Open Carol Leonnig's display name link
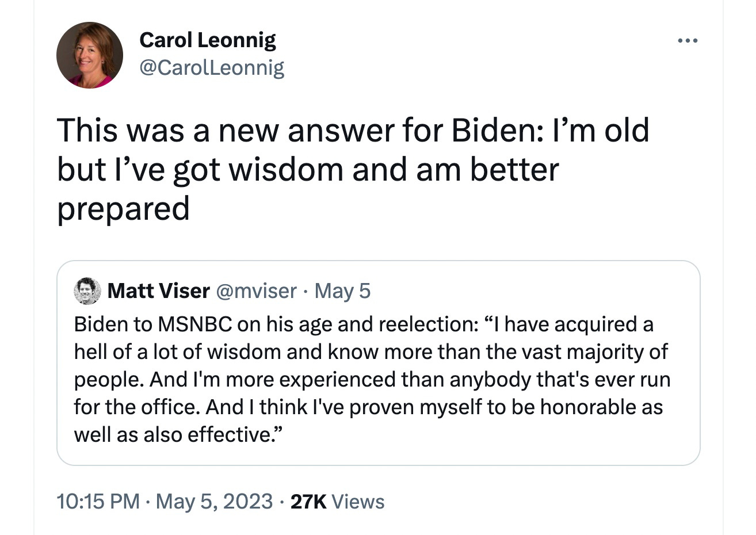This screenshot has width=756, height=535. (x=208, y=40)
